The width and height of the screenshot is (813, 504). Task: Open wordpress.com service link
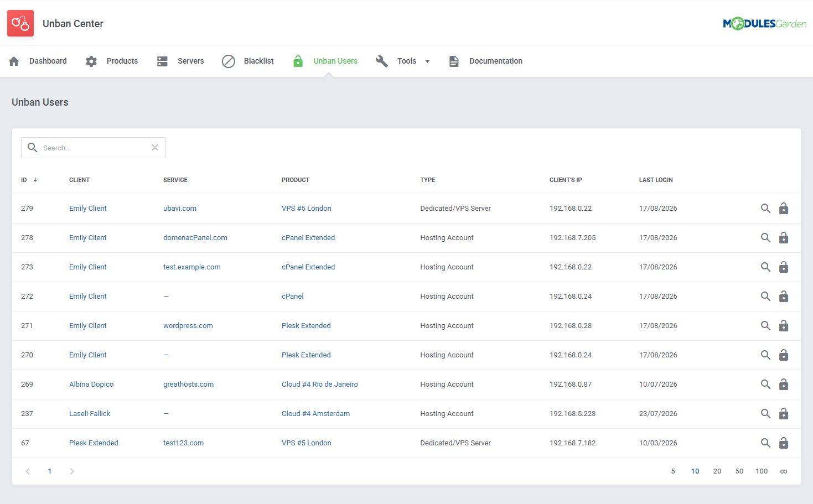coord(188,326)
